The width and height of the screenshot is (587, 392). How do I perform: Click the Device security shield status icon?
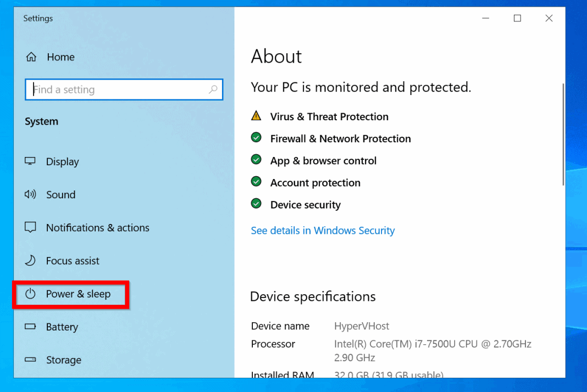point(256,203)
